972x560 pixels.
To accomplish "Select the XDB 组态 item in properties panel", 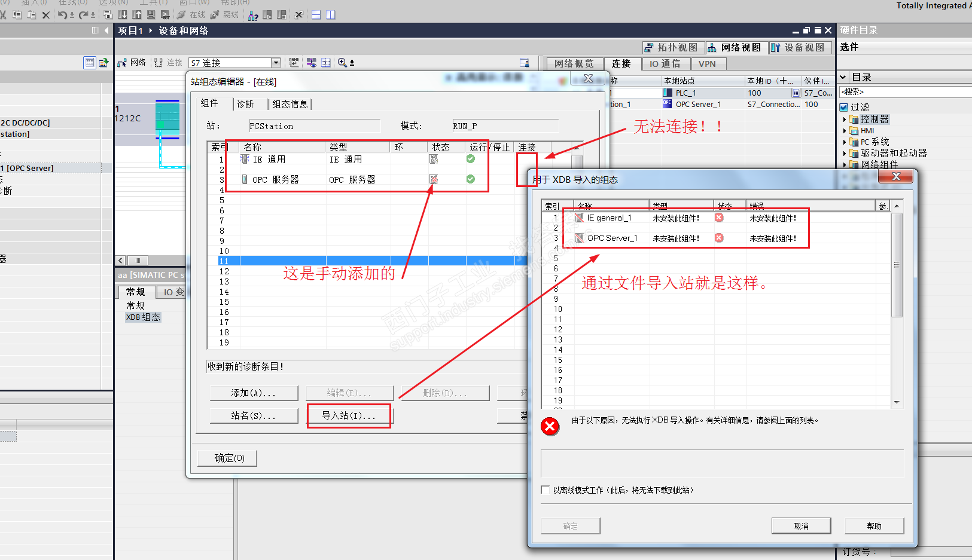I will click(x=143, y=317).
